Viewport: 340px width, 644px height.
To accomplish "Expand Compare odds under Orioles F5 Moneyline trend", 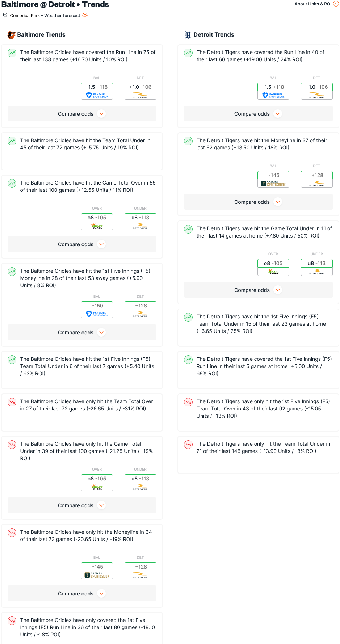I will tap(82, 333).
